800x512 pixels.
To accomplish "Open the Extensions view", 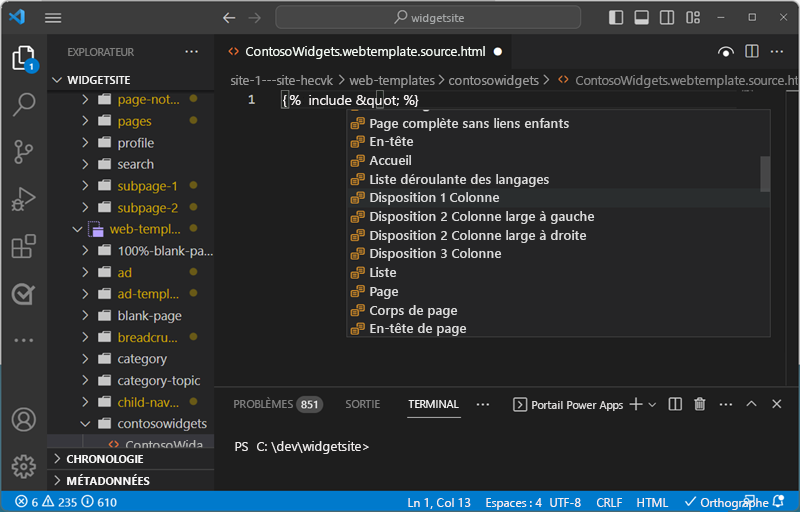I will tap(23, 246).
